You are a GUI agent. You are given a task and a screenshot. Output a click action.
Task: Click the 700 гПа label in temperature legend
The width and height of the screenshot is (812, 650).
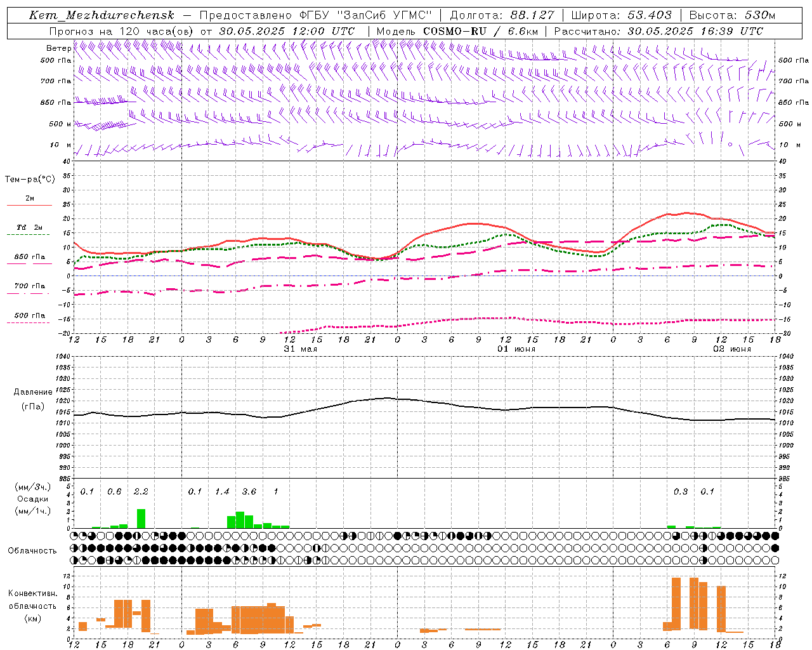(x=29, y=286)
